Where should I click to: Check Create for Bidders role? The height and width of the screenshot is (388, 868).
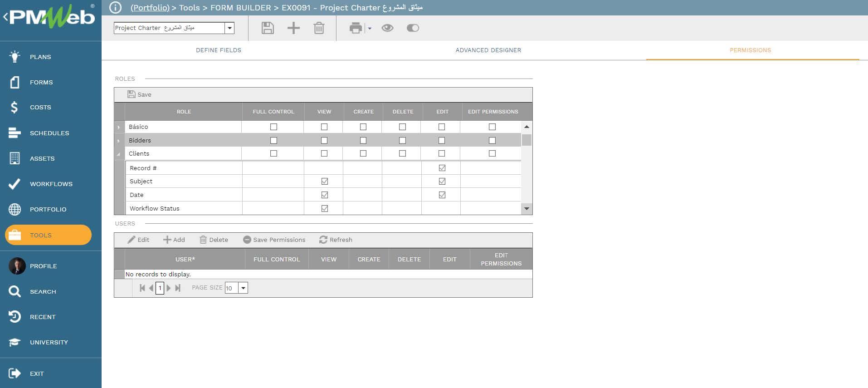[363, 141]
